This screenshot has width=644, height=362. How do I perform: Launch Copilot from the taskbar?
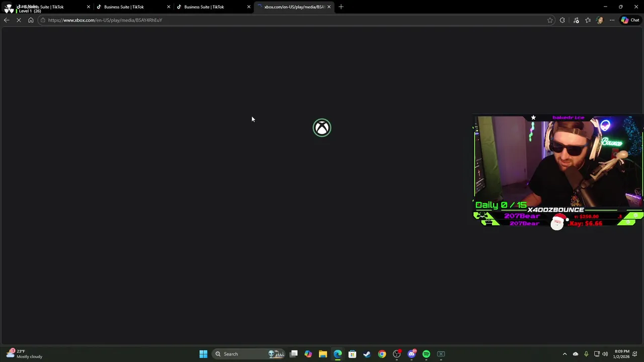[308, 354]
